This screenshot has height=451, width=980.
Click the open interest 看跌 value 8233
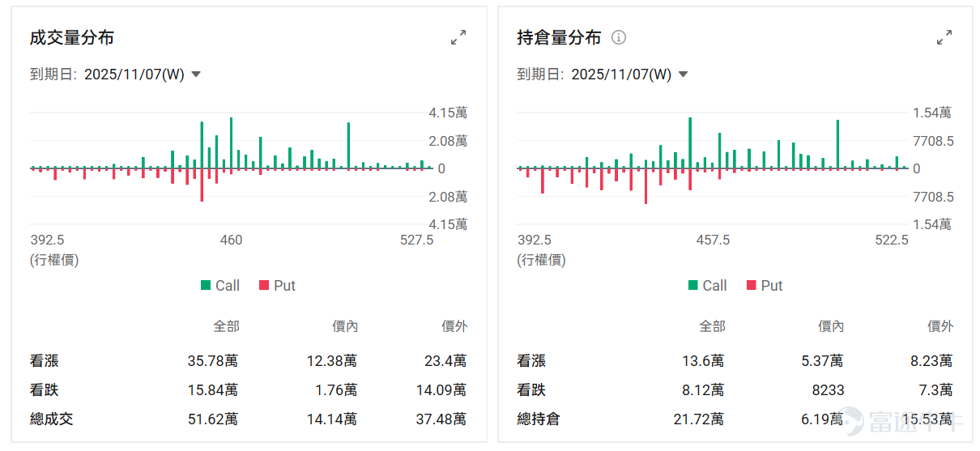[x=828, y=390]
